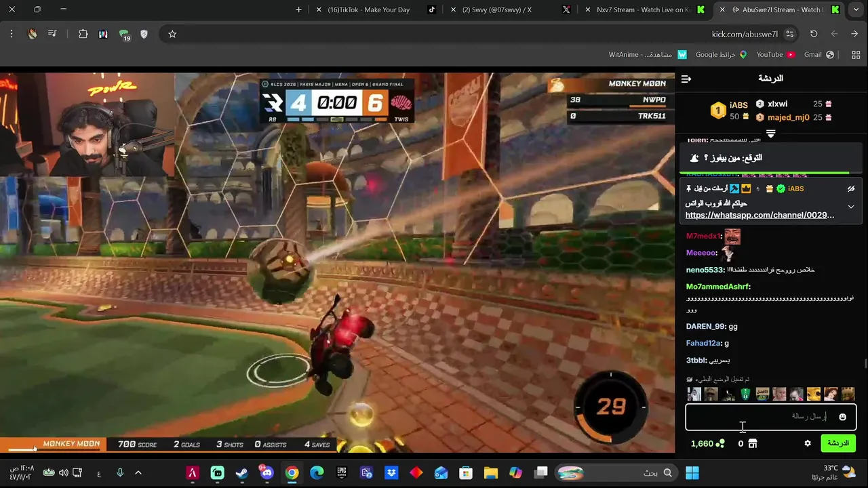Open chat settings gear icon
This screenshot has width=868, height=488.
(807, 443)
